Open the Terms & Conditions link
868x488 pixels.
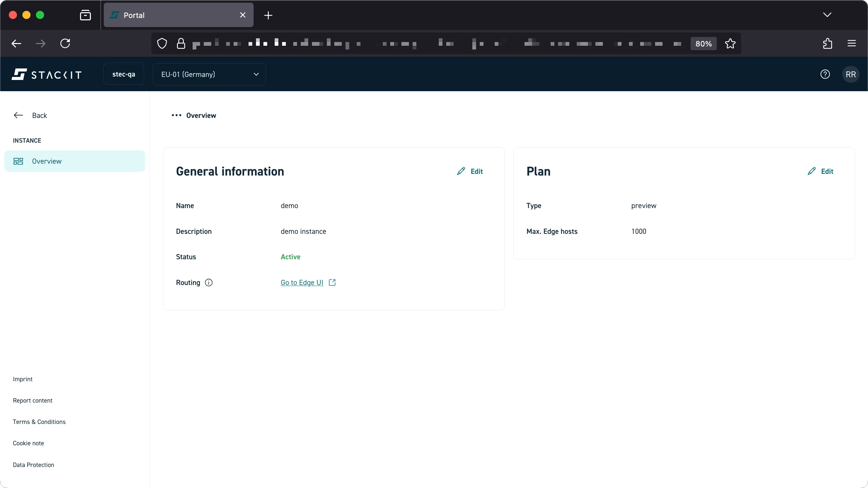39,422
